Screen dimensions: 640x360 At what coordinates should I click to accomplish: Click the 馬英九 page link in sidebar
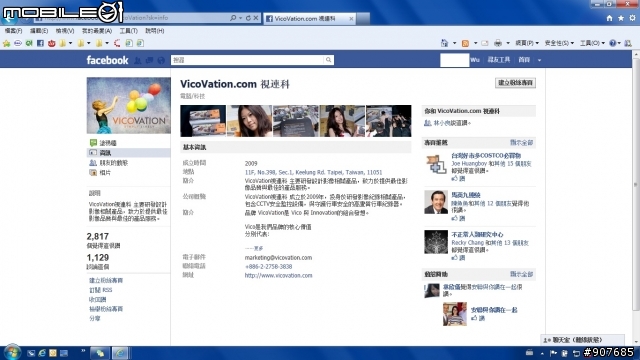[x=466, y=195]
